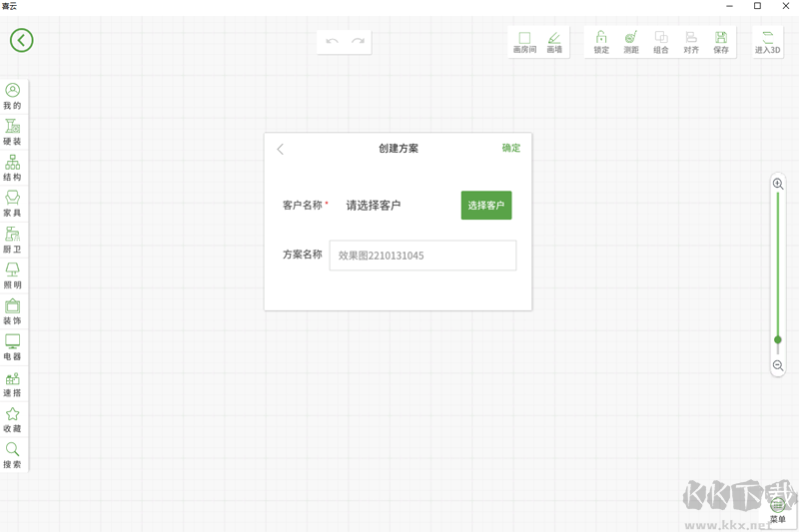This screenshot has width=799, height=532.
Task: Confirm the plan with 确定
Action: point(511,148)
